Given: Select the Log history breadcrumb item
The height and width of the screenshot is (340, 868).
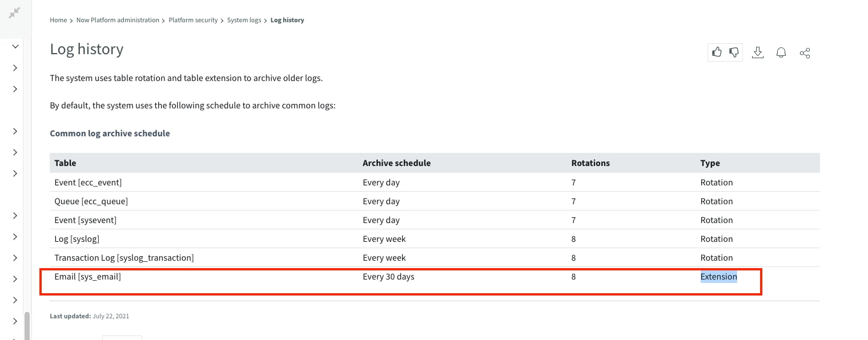Looking at the screenshot, I should tap(287, 20).
